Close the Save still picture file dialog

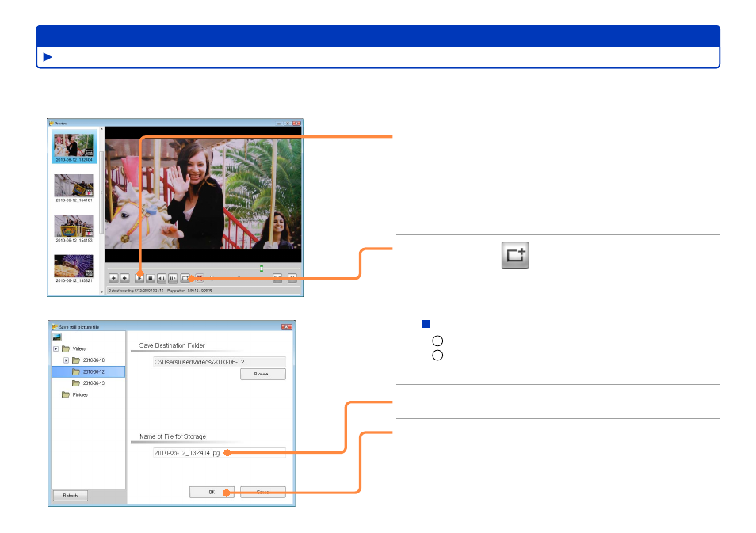pyautogui.click(x=286, y=327)
